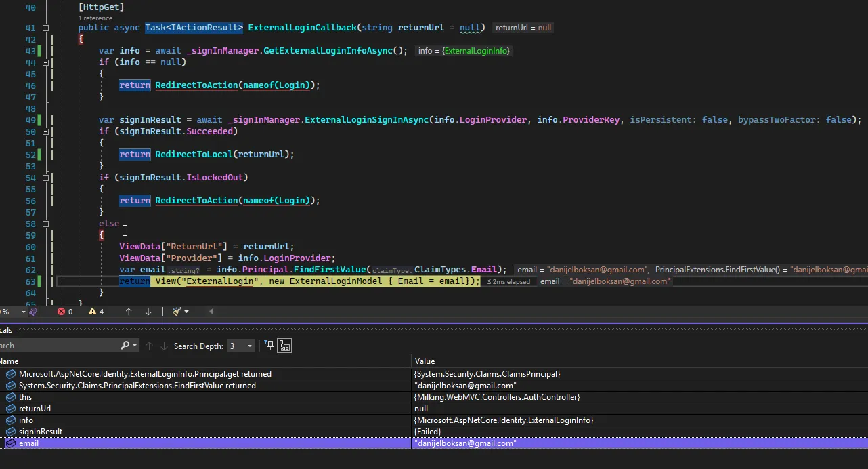Select the signInResult row in Locals
Screen dimensions: 868x469
[41, 432]
